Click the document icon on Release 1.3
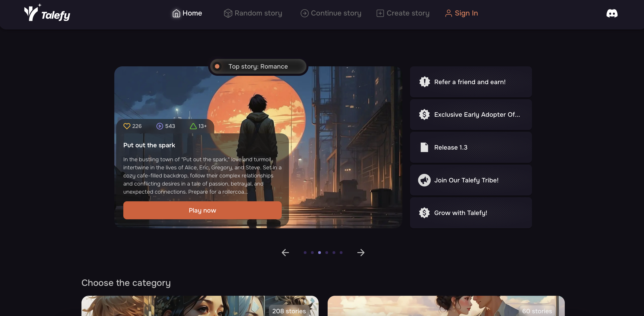Viewport: 644px width, 316px height. pyautogui.click(x=424, y=147)
